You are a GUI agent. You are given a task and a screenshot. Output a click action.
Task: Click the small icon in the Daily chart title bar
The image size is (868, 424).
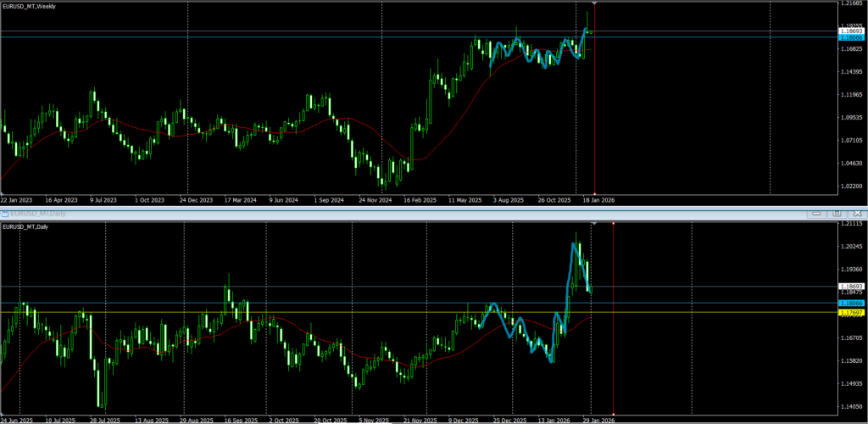tap(5, 214)
